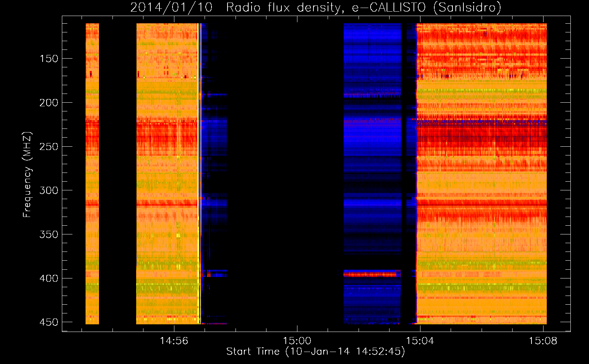Select the 150 frequency tick label

point(49,59)
